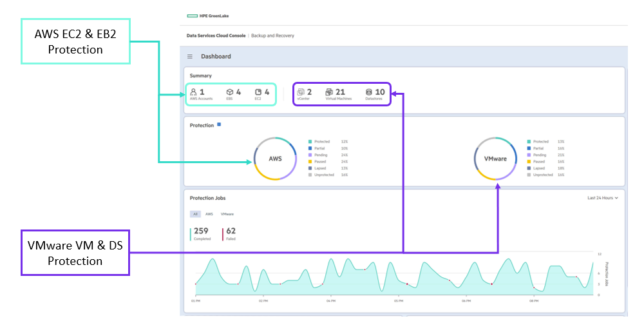Select the All tab in Protection Jobs
Image resolution: width=644 pixels, height=332 pixels.
coord(195,214)
